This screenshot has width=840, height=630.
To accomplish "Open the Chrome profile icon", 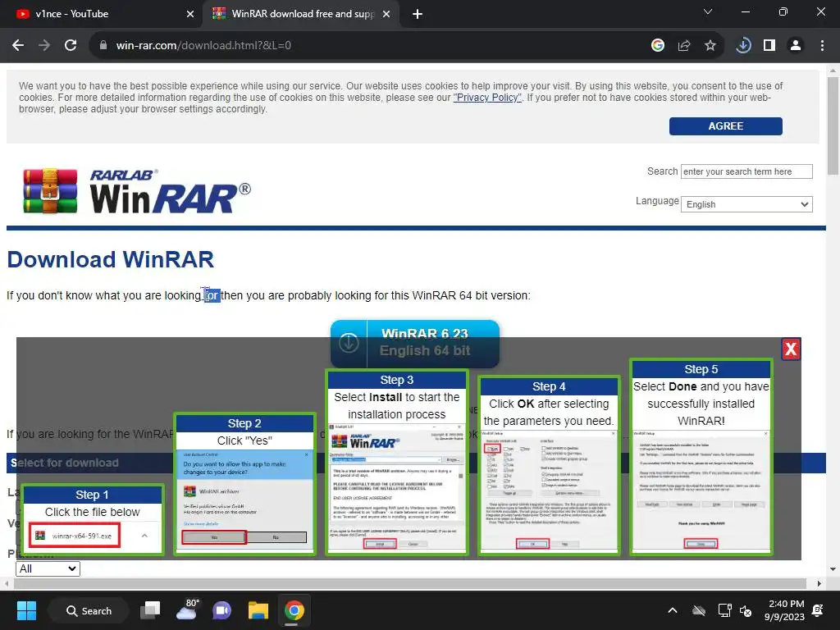I will pyautogui.click(x=796, y=46).
